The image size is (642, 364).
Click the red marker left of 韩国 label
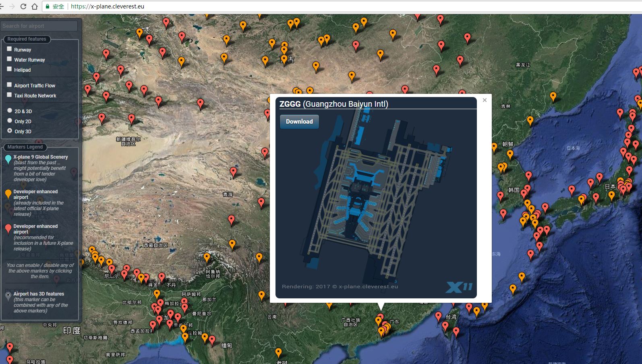point(500,196)
